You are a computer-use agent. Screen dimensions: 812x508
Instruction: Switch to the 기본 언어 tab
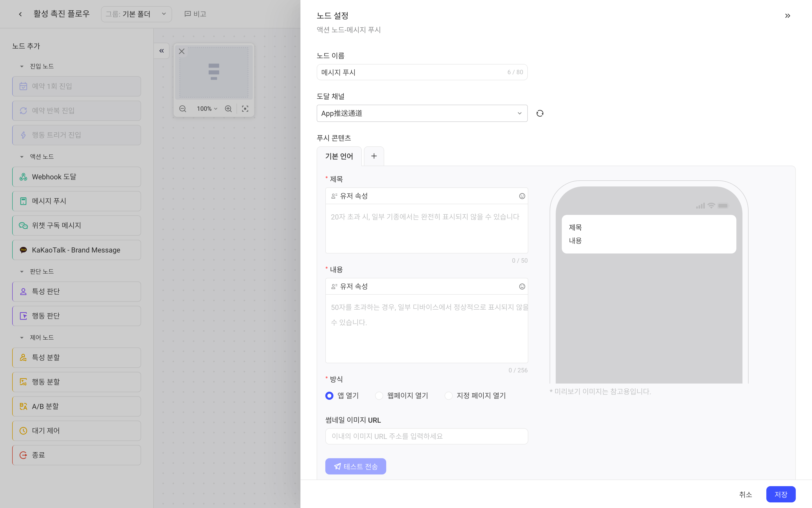coord(339,156)
